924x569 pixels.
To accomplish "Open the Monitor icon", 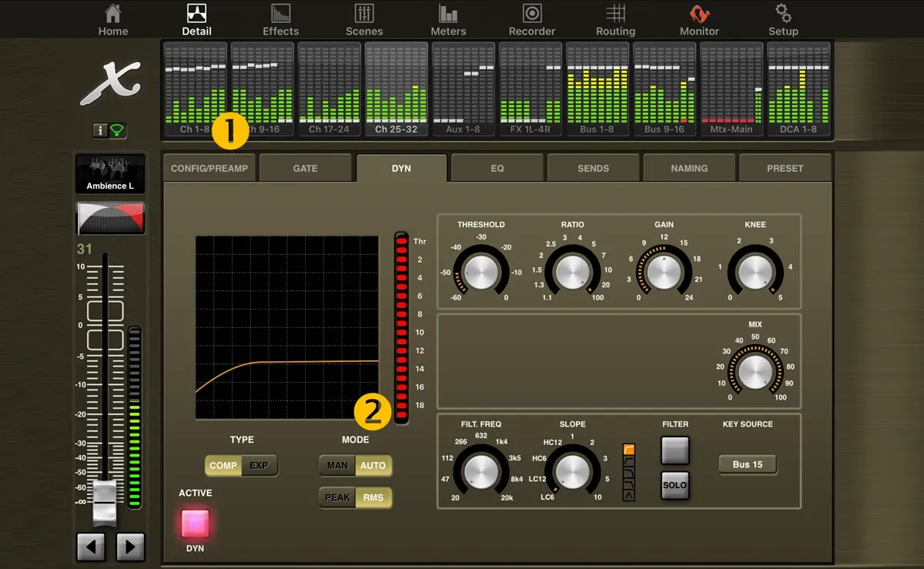I will [x=699, y=20].
